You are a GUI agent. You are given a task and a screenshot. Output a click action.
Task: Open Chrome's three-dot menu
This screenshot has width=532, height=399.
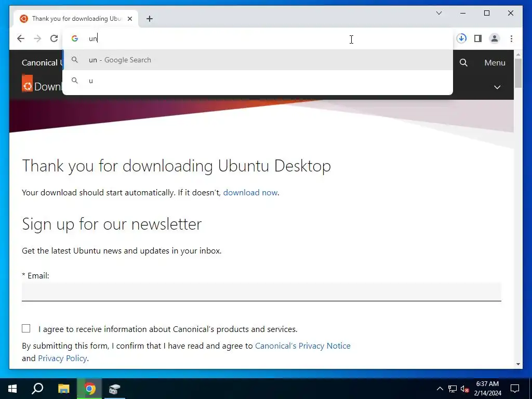511,38
